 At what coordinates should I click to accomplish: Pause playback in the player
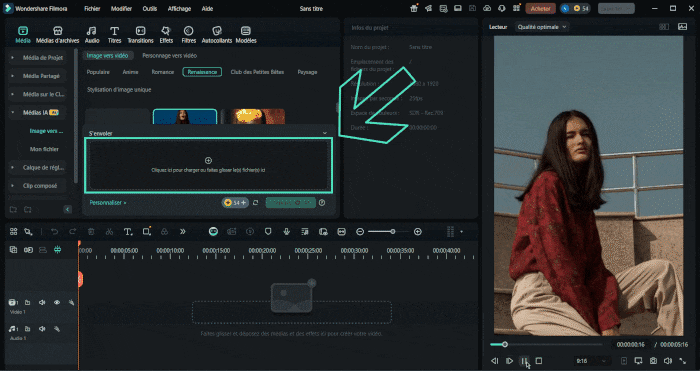(524, 361)
